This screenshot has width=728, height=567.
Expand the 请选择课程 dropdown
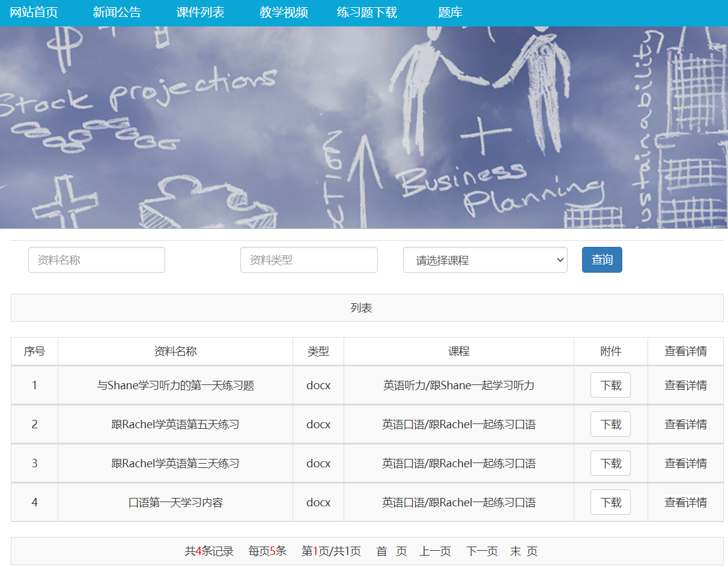(485, 260)
